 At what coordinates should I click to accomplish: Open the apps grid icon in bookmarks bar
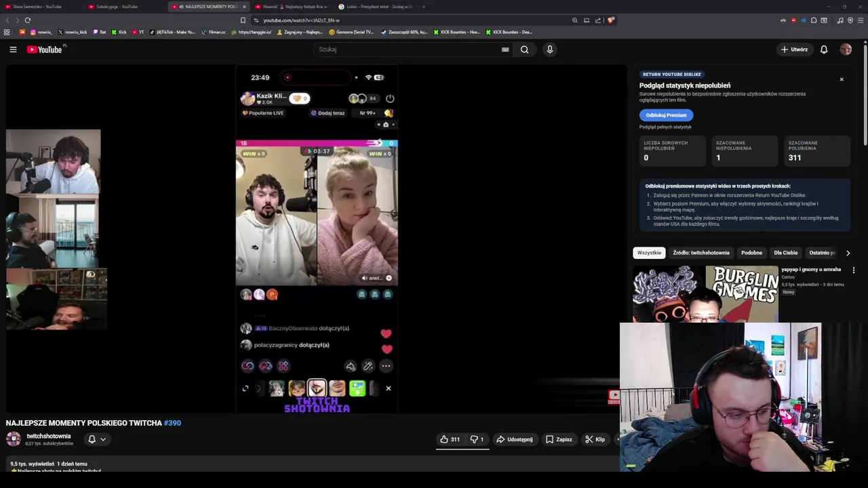(7, 32)
